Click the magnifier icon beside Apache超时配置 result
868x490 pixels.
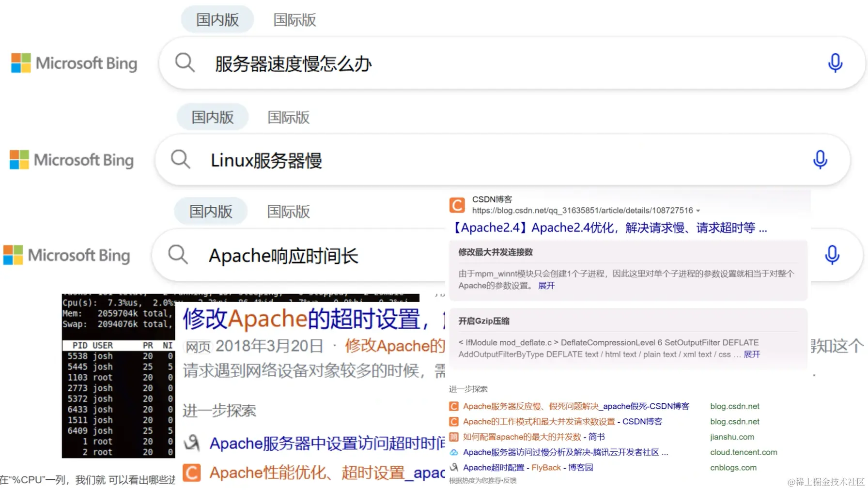pyautogui.click(x=454, y=467)
